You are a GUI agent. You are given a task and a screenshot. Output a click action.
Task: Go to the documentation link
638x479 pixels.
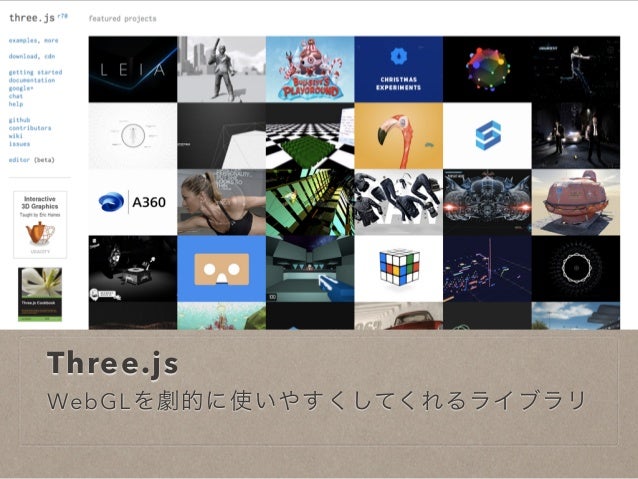click(x=32, y=80)
